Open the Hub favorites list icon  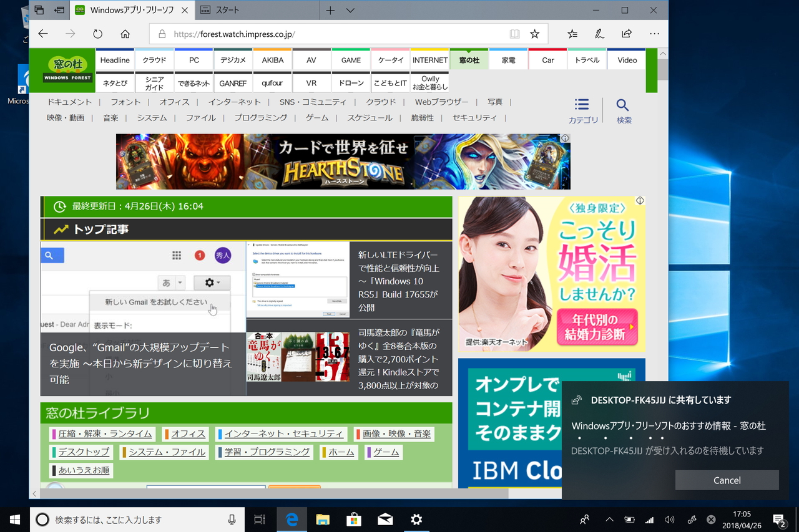[x=572, y=34]
